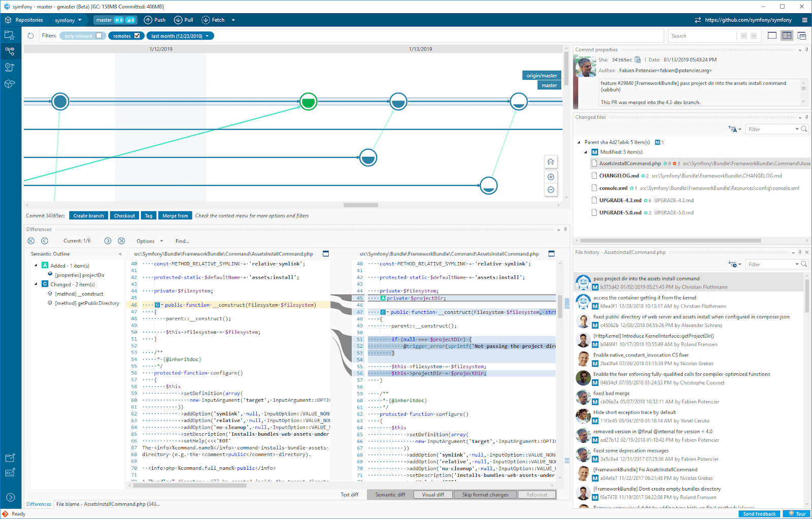Jump to previous search result arrow

click(x=744, y=36)
